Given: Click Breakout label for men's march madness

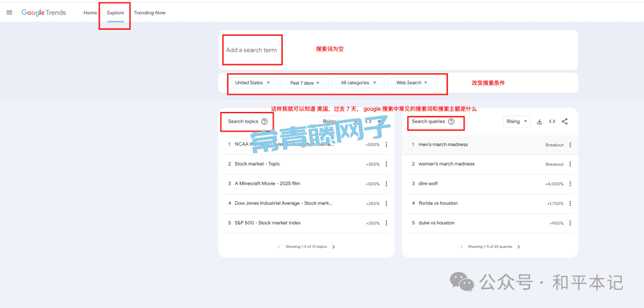Looking at the screenshot, I should coord(555,145).
